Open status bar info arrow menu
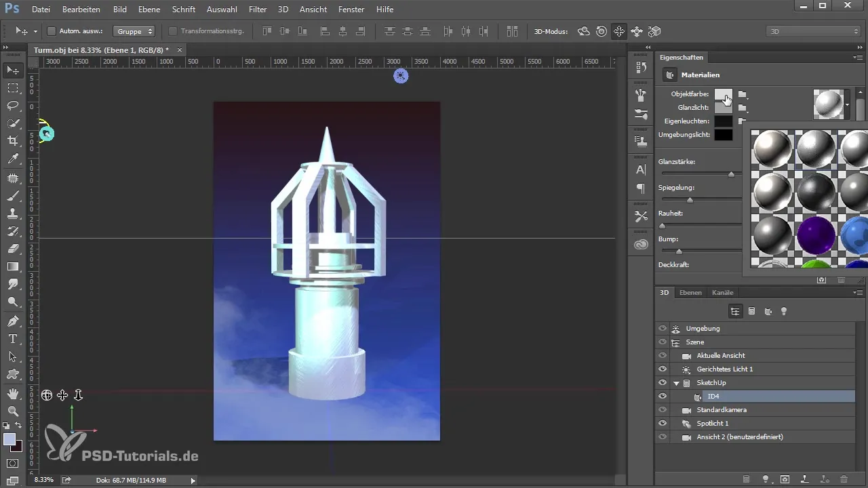The image size is (868, 488). coord(193,480)
